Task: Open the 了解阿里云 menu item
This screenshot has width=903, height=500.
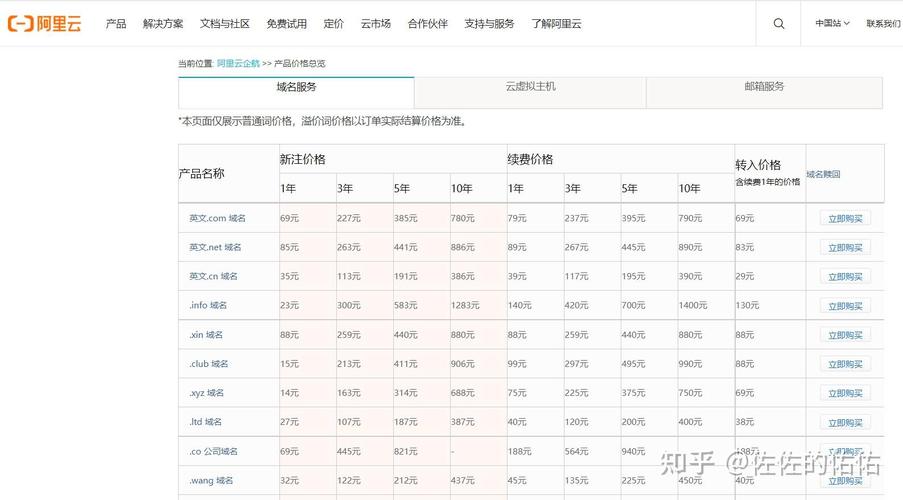Action: pos(556,24)
